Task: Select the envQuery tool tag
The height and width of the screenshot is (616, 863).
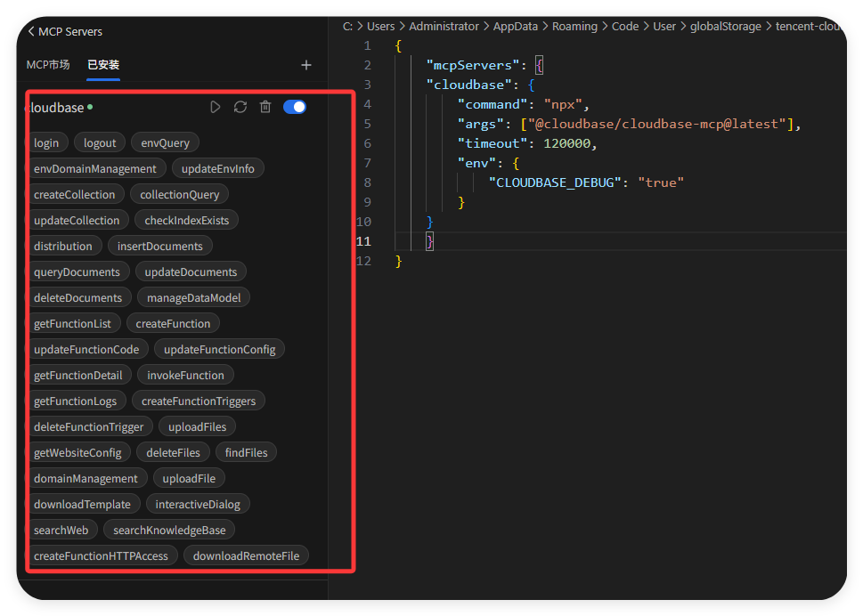Action: point(165,143)
